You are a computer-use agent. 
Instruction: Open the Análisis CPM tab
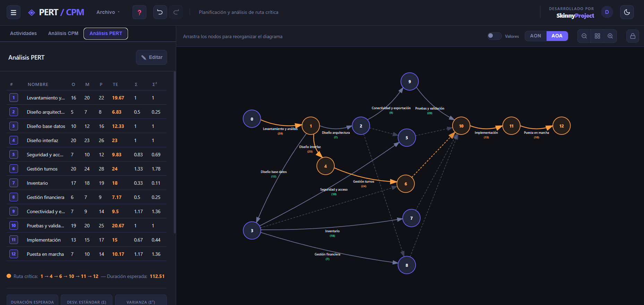point(63,33)
